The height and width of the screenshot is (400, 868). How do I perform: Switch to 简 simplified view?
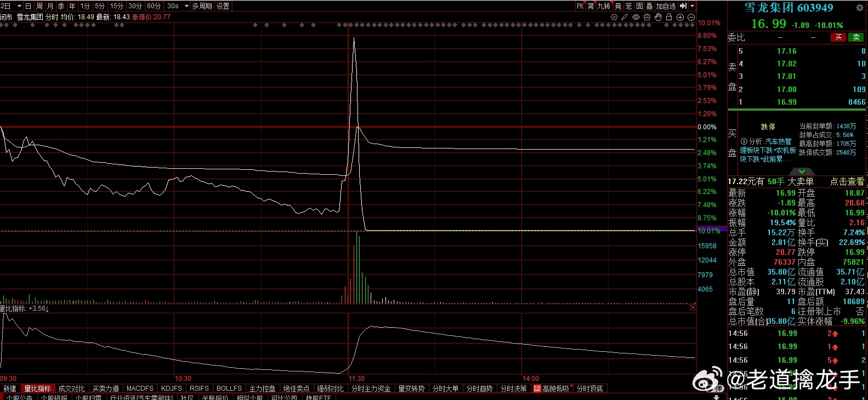coord(591,6)
